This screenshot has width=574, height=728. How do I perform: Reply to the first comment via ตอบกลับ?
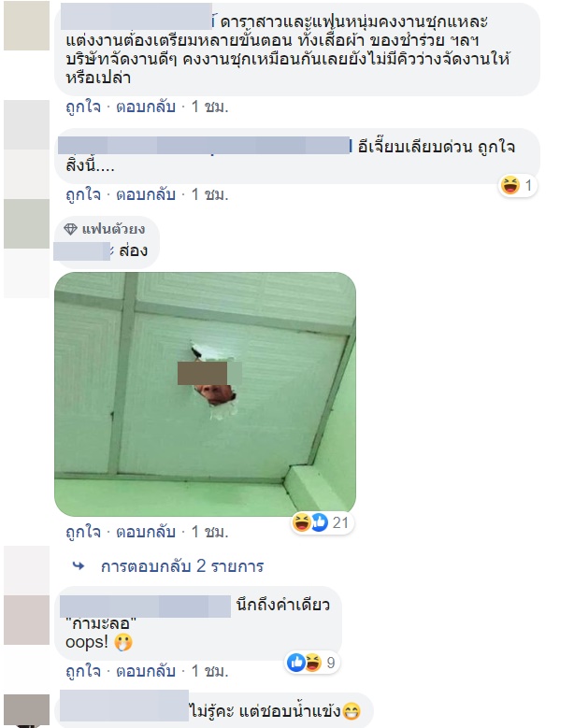(146, 107)
